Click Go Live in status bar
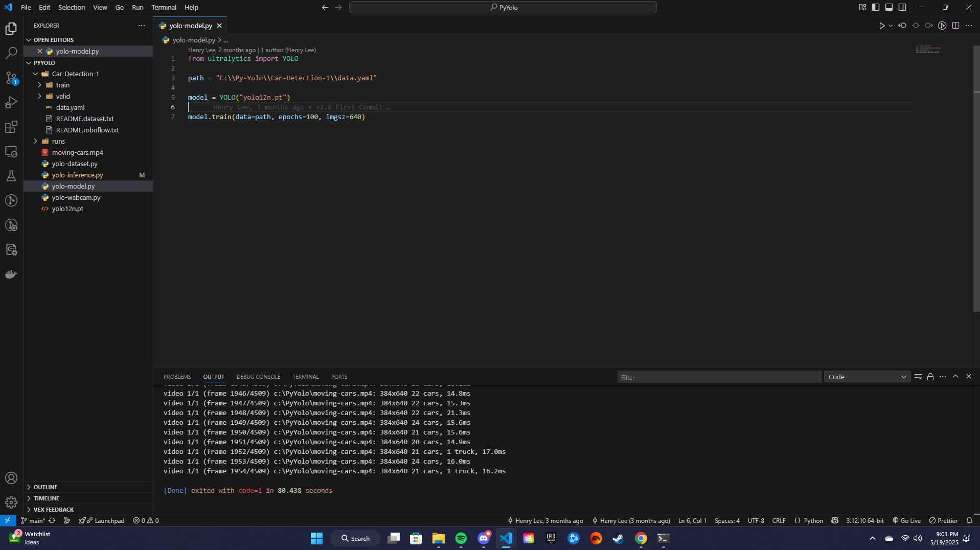This screenshot has height=550, width=980. pos(906,520)
